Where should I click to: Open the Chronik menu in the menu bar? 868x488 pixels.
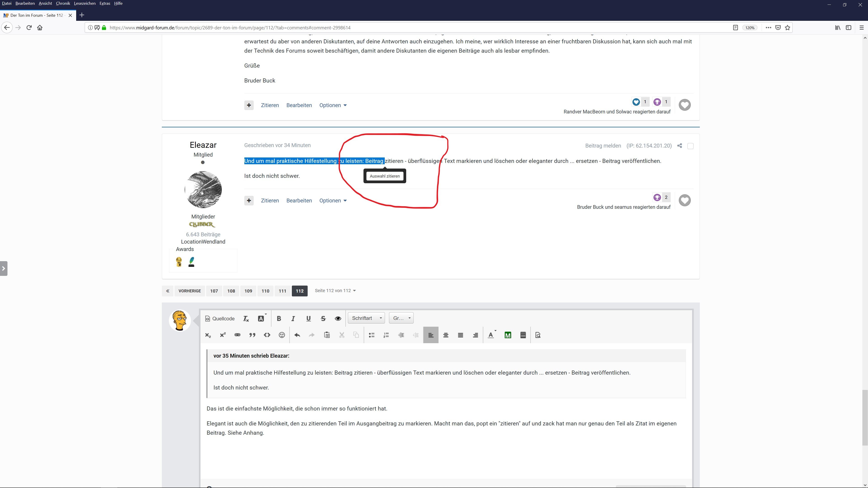coord(63,3)
